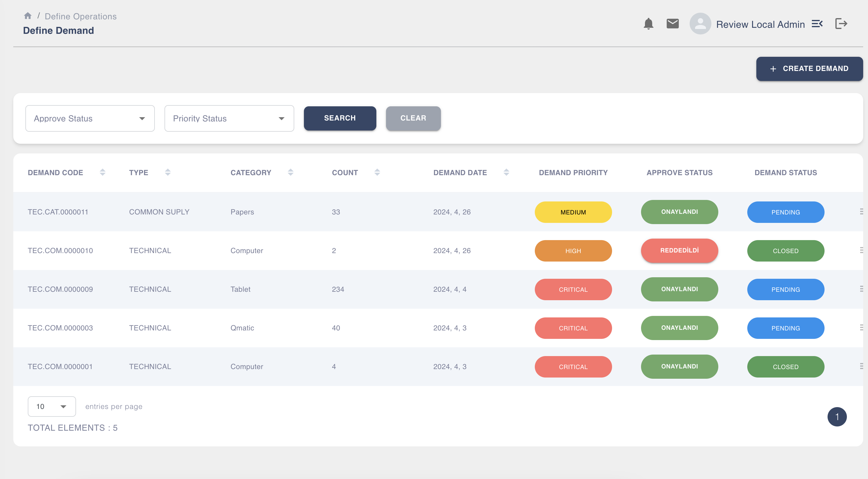Screen dimensions: 868x479
Task: Sort the table by Demand Date
Action: [x=506, y=172]
